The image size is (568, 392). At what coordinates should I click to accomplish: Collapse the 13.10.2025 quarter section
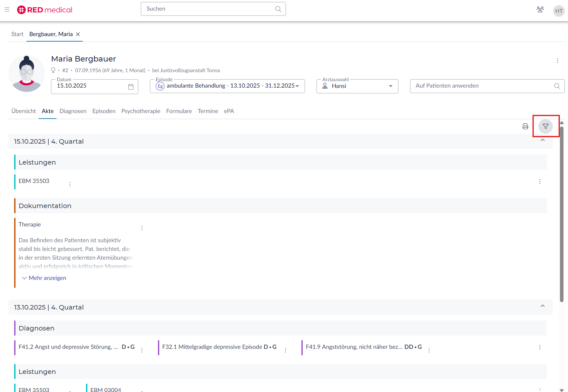tap(543, 306)
